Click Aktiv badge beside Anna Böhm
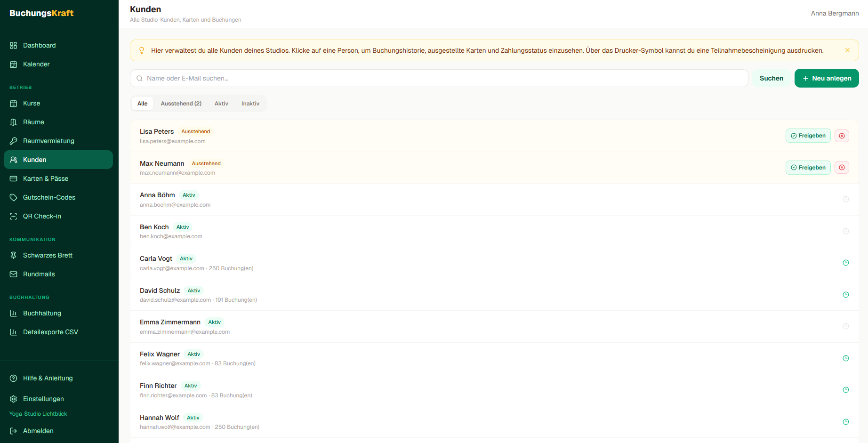Screen dimensions: 868x443 (x=189, y=195)
